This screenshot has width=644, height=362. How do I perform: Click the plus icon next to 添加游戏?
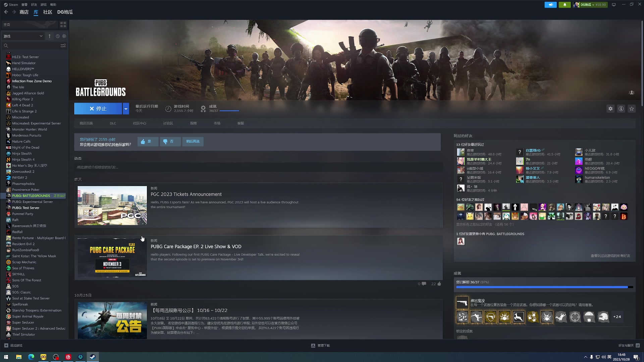point(6,345)
